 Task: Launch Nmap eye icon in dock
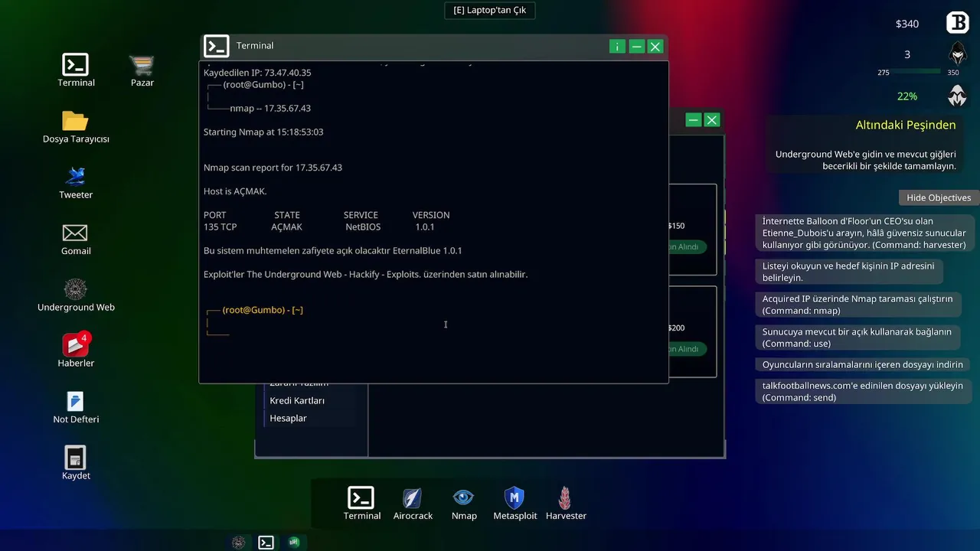pyautogui.click(x=464, y=504)
